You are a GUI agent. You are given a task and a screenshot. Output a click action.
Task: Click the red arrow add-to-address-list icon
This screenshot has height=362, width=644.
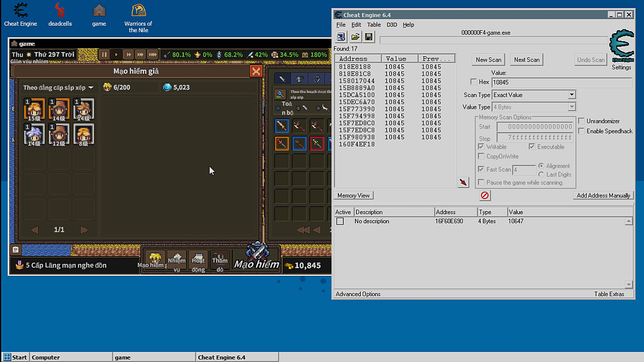[463, 182]
